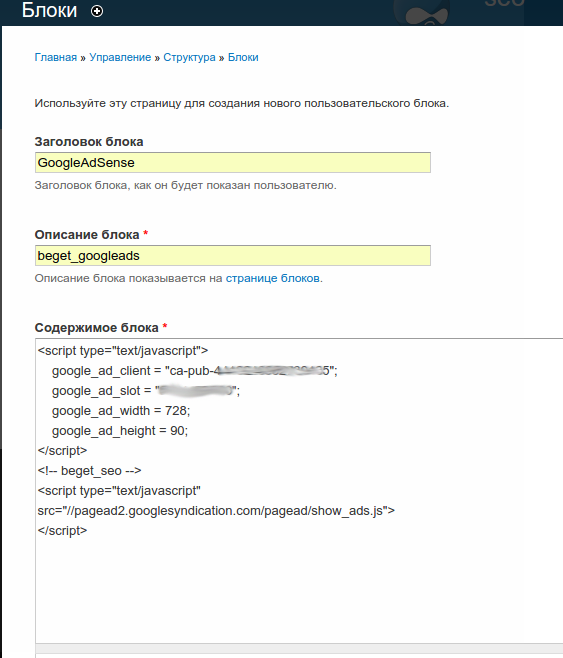Screen dimensions: 563x658
Task: Click the last closing </script> tag line
Action: (62, 530)
